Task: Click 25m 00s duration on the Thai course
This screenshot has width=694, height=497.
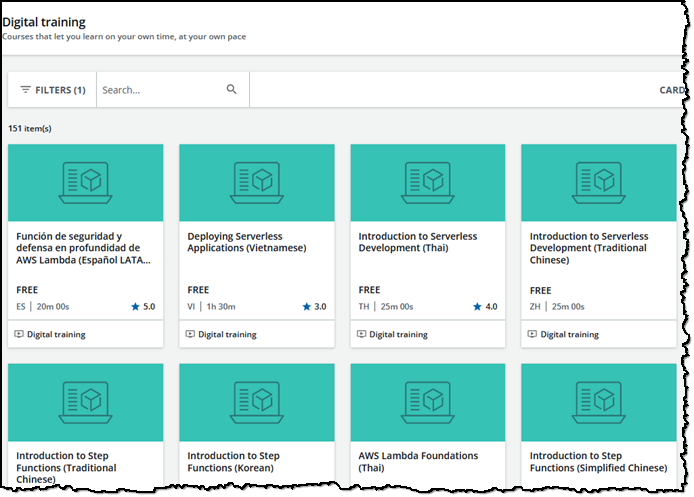Action: click(397, 306)
